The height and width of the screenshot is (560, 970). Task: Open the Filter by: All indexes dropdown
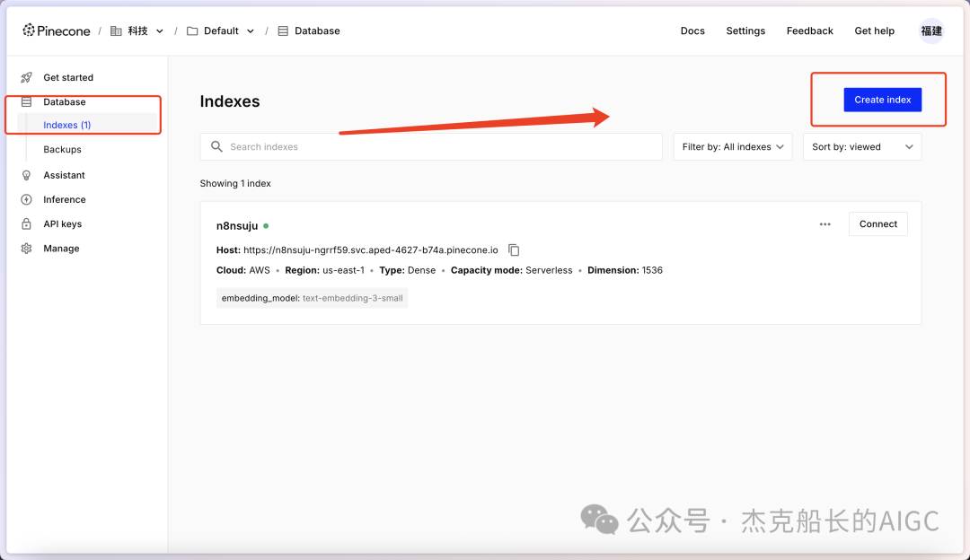(x=733, y=146)
